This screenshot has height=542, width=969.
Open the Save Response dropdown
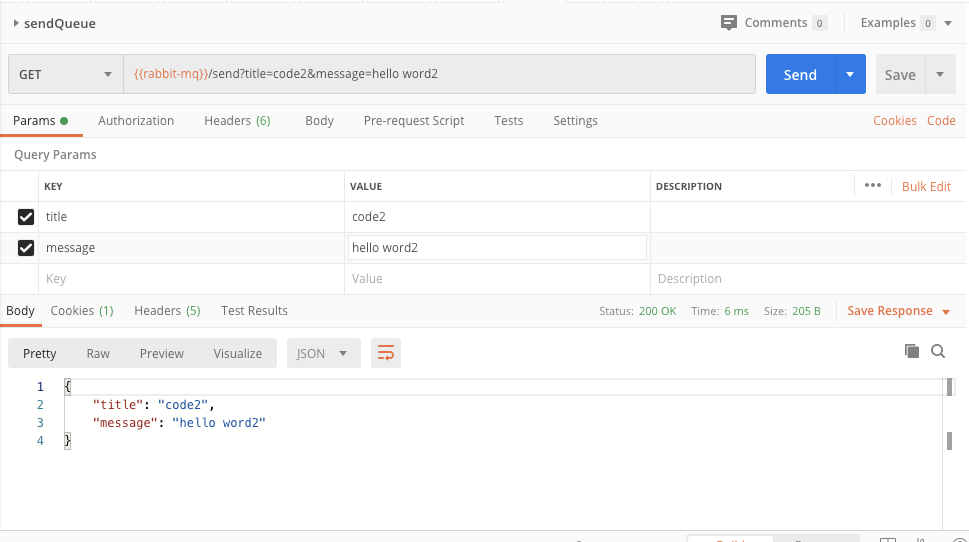pyautogui.click(x=898, y=311)
